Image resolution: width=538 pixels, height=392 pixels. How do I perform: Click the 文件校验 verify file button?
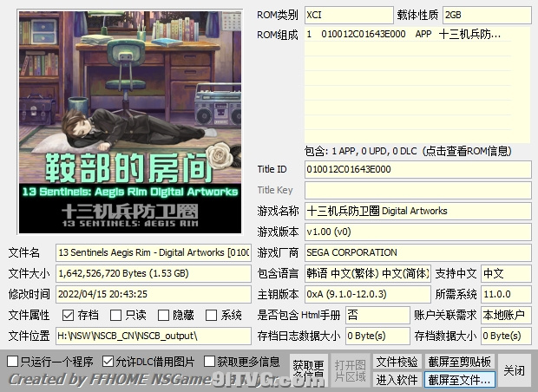397,361
